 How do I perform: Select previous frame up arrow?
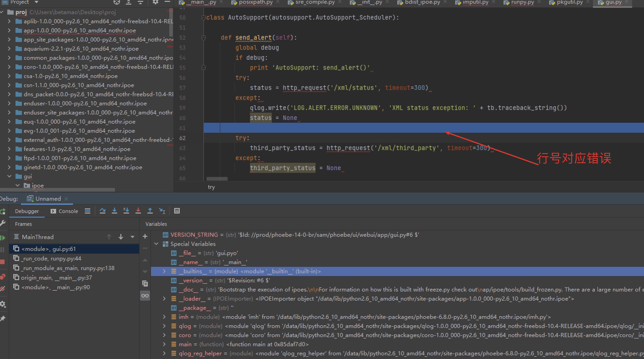109,237
